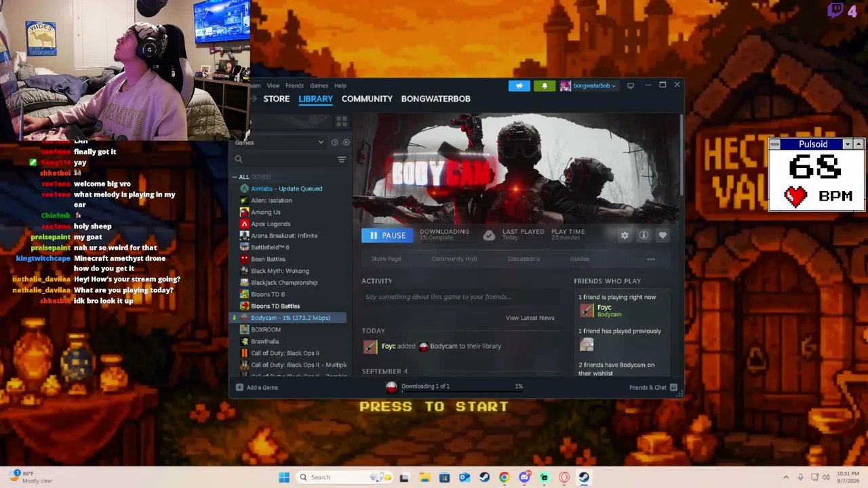Open Bodycam Discussions link
The width and height of the screenshot is (868, 488).
pos(524,259)
